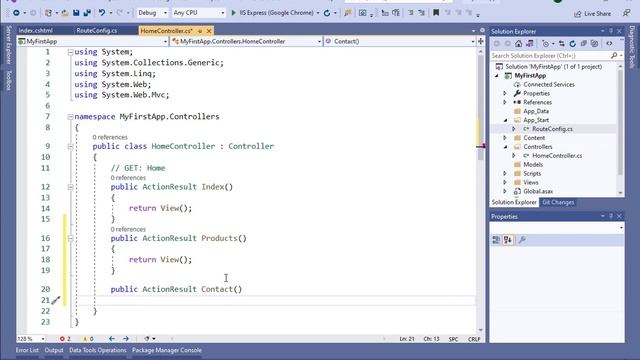Select Global.asax in Solution Explorer
Image resolution: width=640 pixels, height=360 pixels.
538,191
